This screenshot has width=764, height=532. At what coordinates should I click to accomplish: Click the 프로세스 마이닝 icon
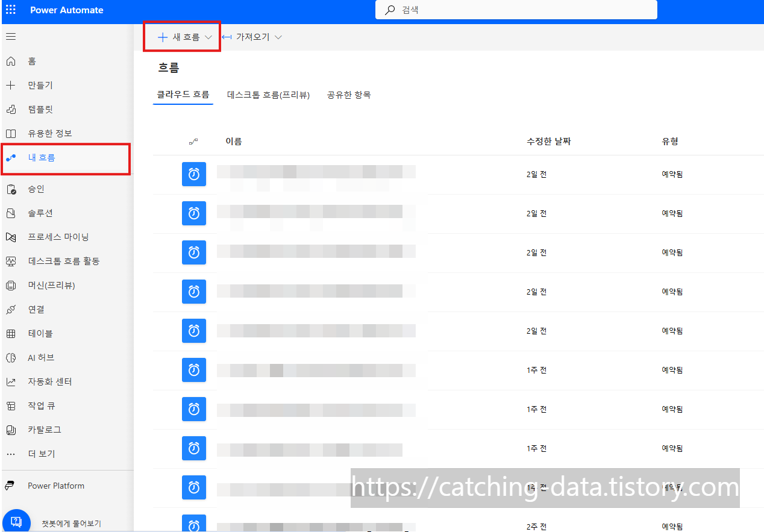pyautogui.click(x=11, y=237)
